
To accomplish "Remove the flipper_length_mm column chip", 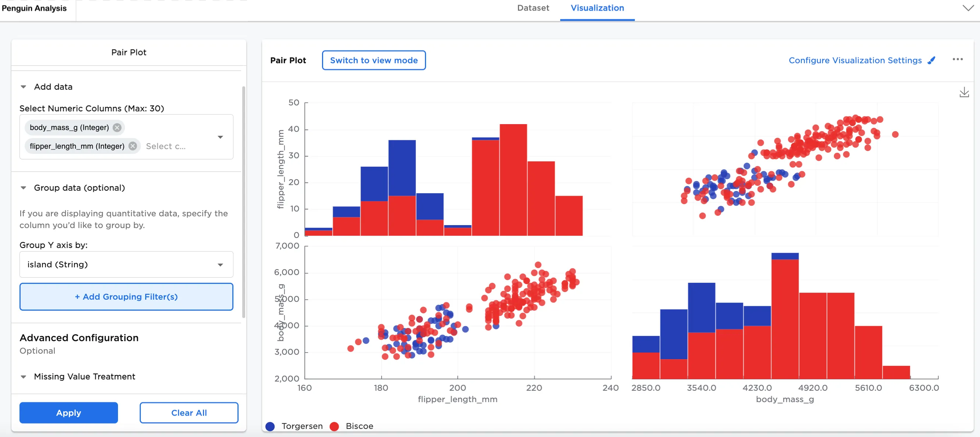I will (132, 146).
